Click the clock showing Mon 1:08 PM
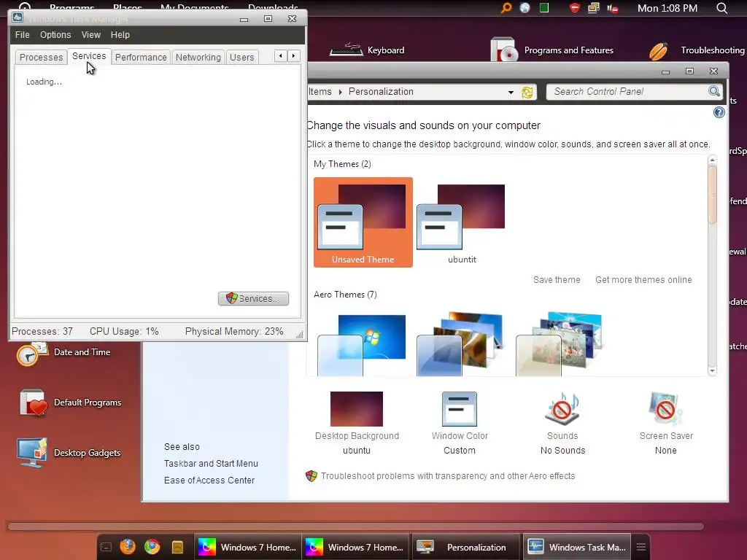The height and width of the screenshot is (560, 747). [x=667, y=8]
